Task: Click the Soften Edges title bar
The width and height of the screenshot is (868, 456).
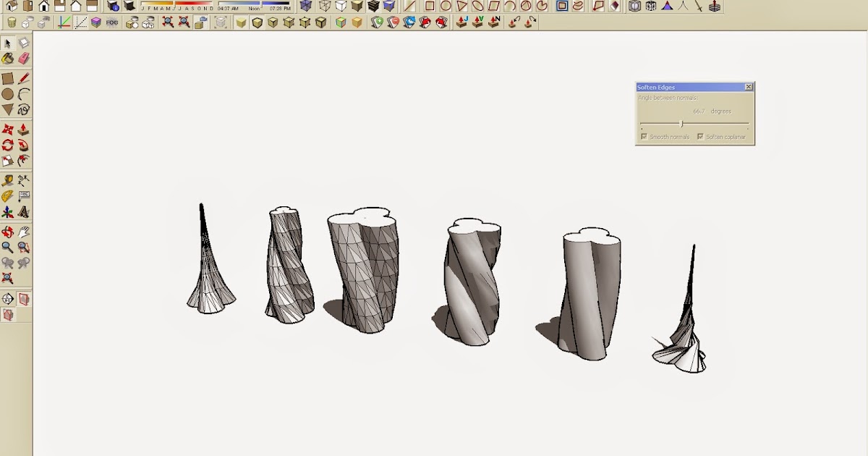Action: [x=687, y=87]
